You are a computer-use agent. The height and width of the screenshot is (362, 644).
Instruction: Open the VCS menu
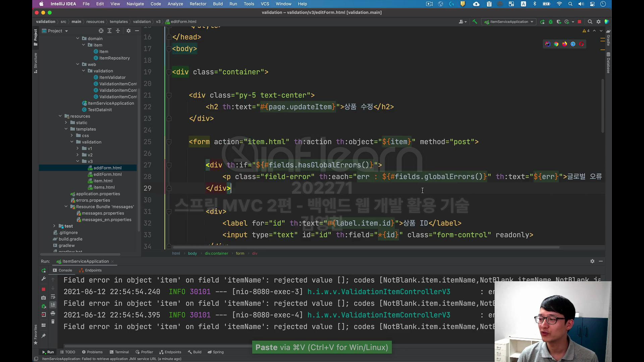tap(265, 4)
